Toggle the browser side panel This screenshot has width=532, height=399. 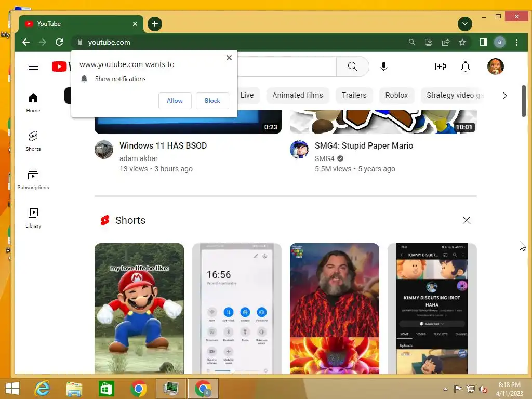coord(483,42)
